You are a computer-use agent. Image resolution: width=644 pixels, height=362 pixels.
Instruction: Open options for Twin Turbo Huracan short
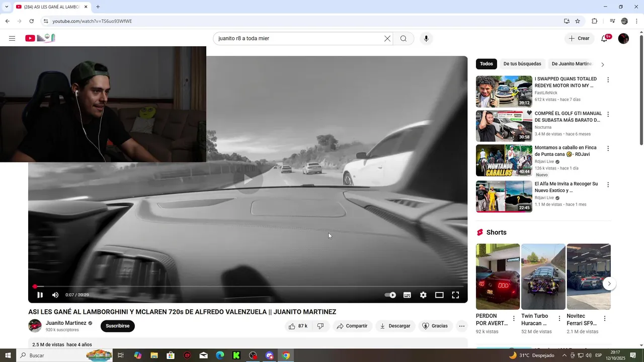pyautogui.click(x=559, y=318)
